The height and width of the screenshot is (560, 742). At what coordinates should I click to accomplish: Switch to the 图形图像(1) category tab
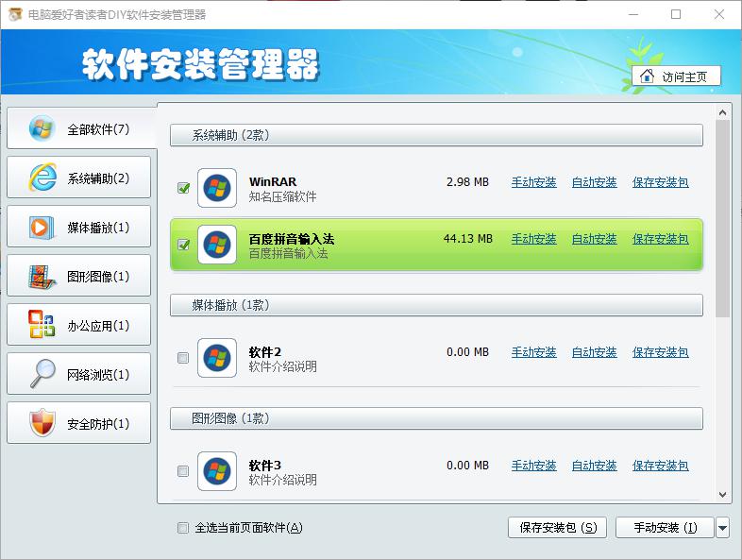tap(79, 277)
